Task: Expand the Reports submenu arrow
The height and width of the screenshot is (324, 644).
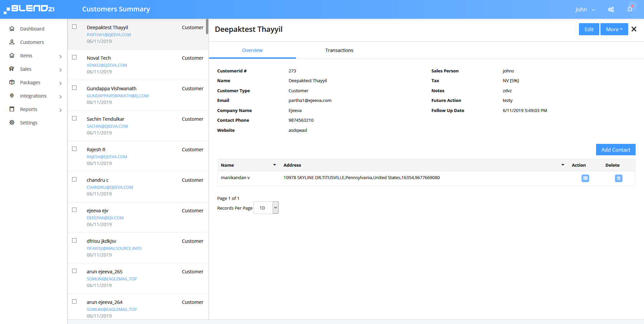Action: click(x=61, y=110)
